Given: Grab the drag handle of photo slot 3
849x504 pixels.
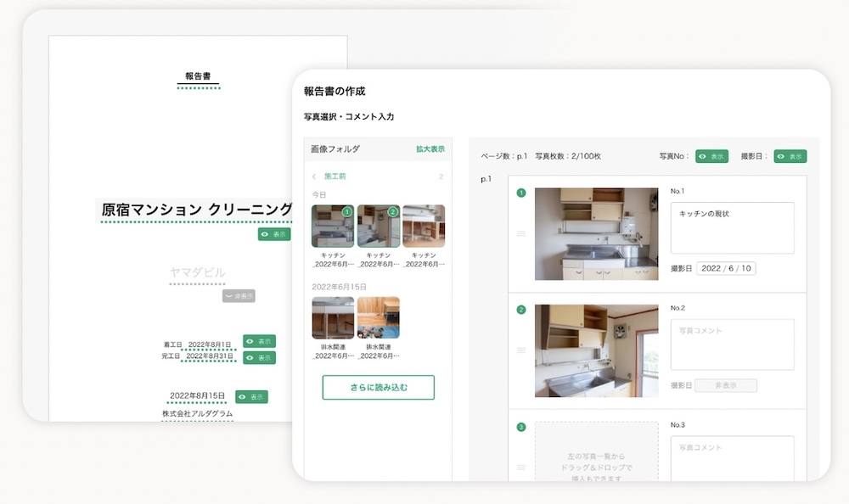Looking at the screenshot, I should [521, 468].
